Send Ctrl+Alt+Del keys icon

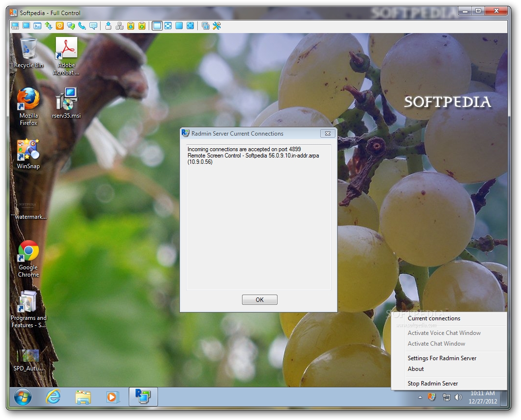[x=120, y=26]
